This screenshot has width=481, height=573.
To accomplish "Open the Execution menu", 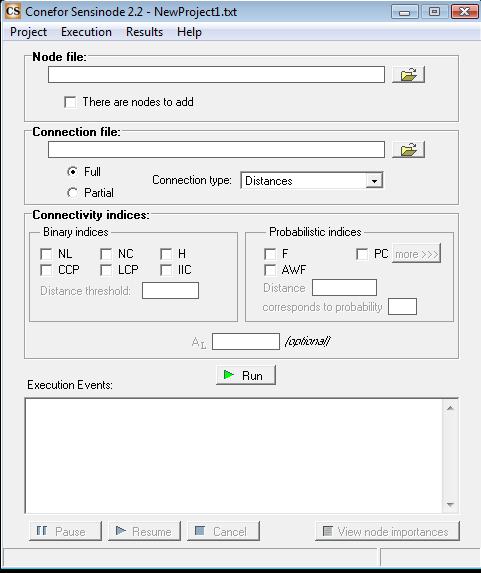I will click(86, 32).
